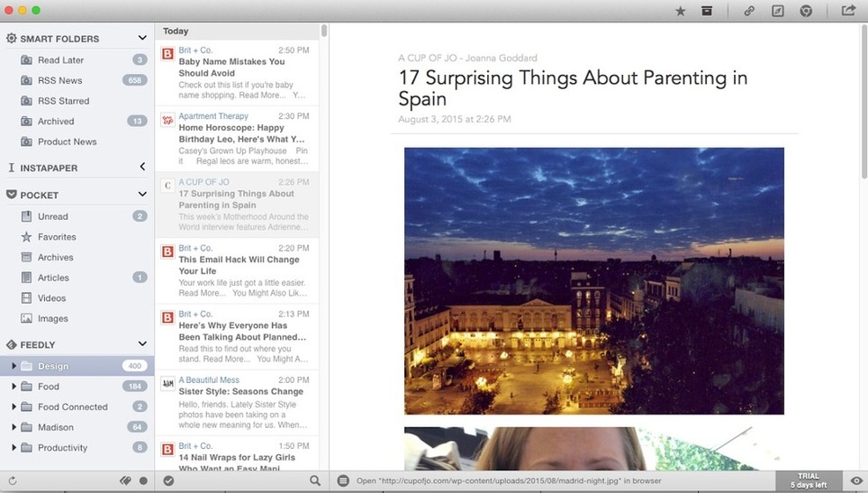
Task: Open the Pocket Favorites list
Action: point(57,237)
